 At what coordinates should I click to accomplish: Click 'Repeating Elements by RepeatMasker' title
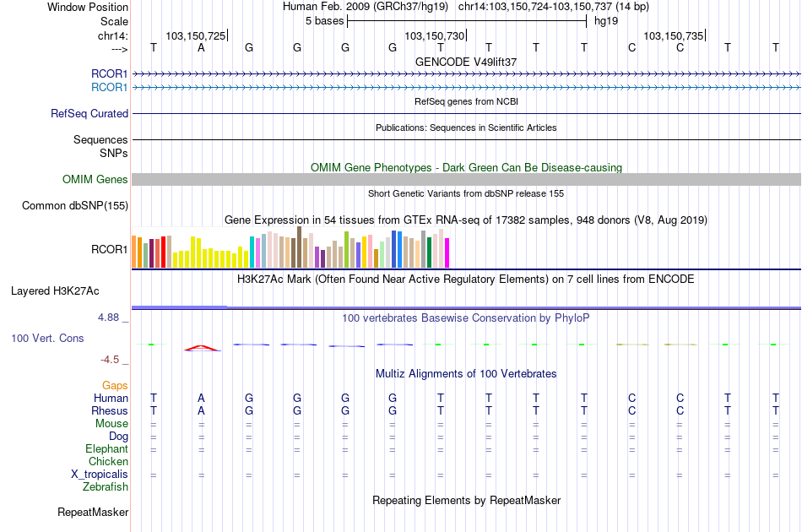point(466,500)
